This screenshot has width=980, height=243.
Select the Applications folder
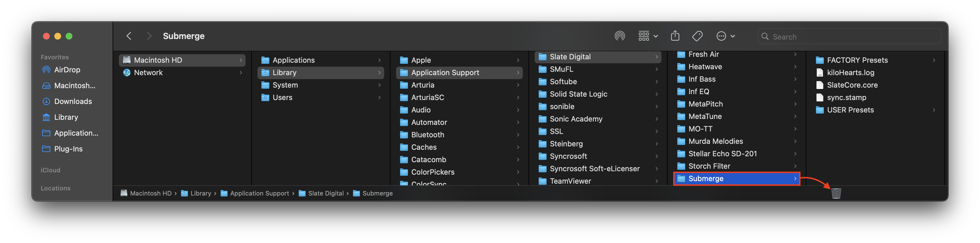[x=321, y=60]
